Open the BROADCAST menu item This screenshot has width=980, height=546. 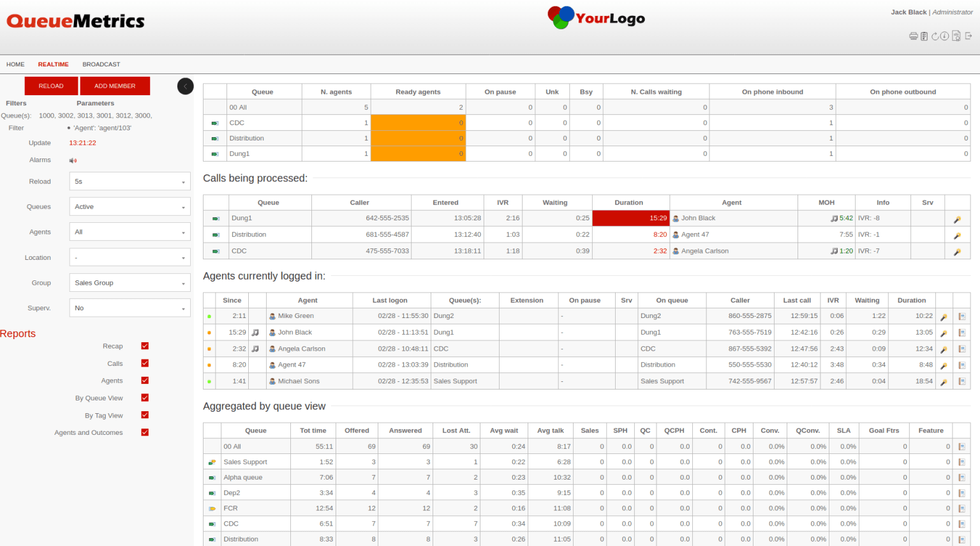101,64
